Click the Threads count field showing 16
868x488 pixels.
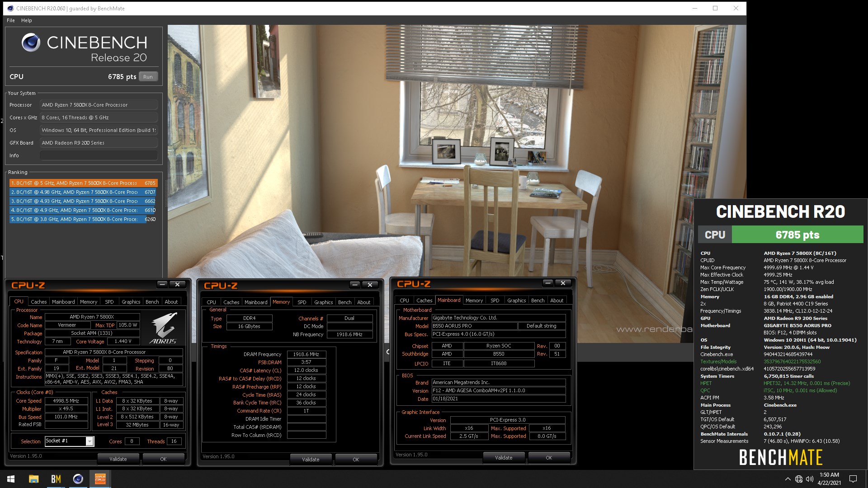[174, 441]
